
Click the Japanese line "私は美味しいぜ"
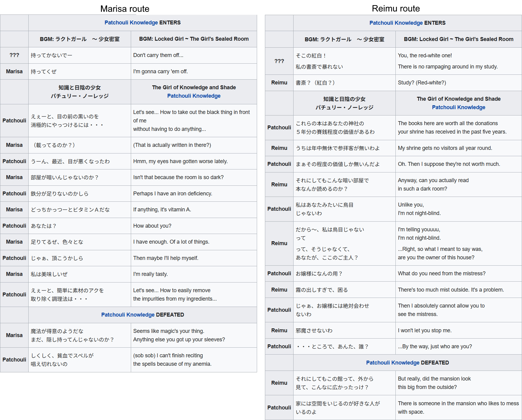pyautogui.click(x=49, y=274)
